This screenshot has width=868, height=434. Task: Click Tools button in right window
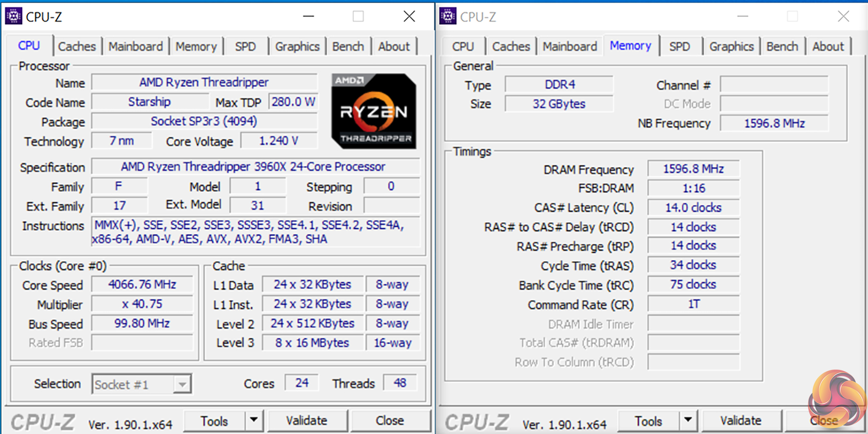648,421
